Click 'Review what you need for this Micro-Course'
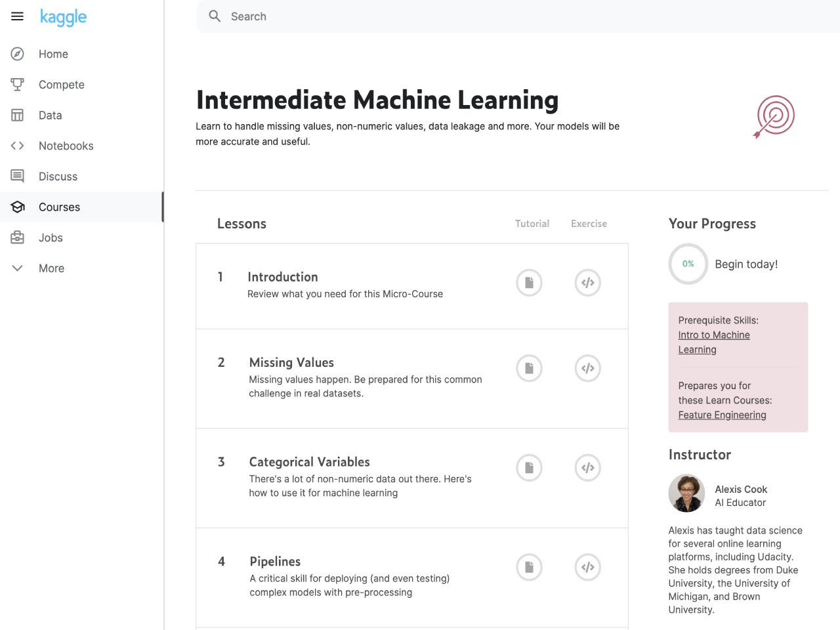This screenshot has width=840, height=630. (x=345, y=294)
